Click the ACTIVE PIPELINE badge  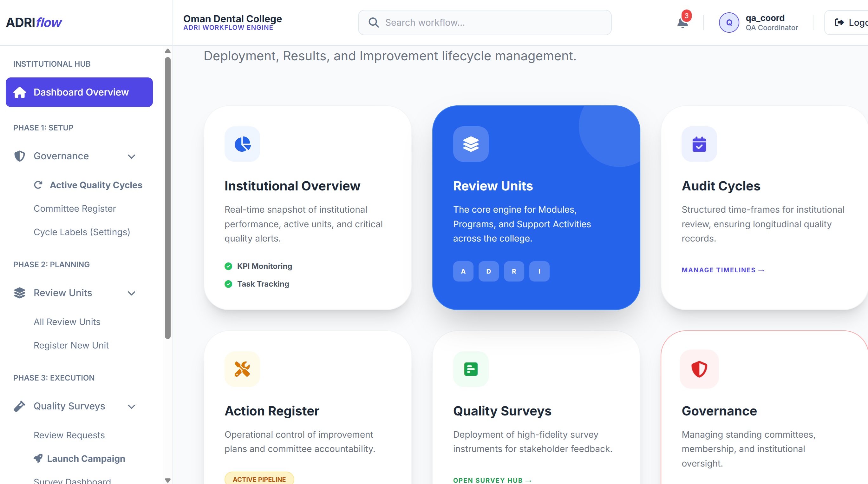(x=259, y=479)
